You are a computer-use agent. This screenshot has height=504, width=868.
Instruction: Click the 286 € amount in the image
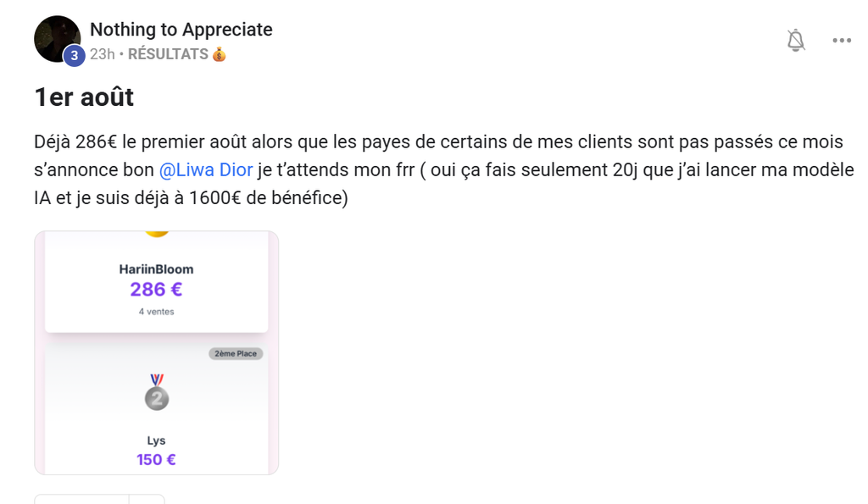(156, 290)
